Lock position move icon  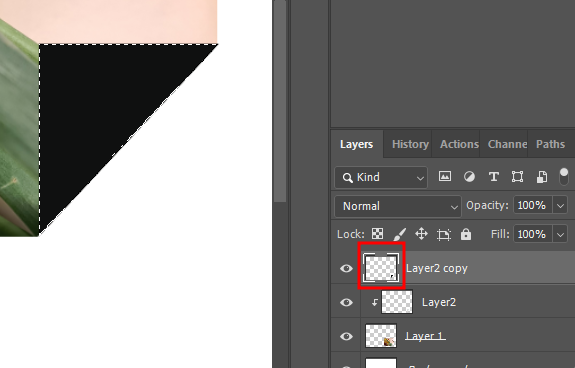421,234
